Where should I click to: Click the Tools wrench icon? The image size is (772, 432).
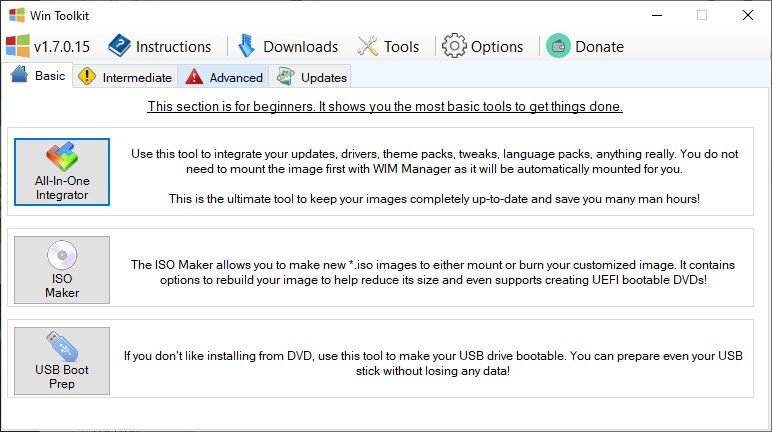[367, 46]
